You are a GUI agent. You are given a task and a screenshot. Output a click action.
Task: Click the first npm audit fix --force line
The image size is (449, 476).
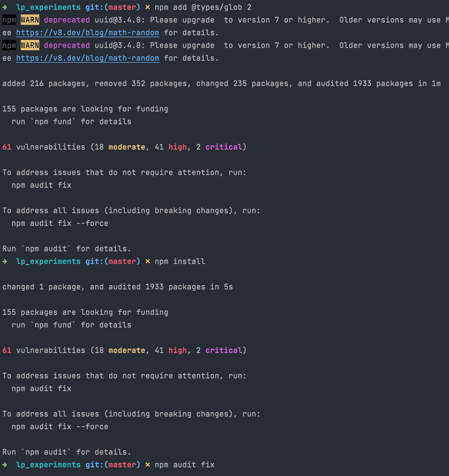(x=60, y=223)
